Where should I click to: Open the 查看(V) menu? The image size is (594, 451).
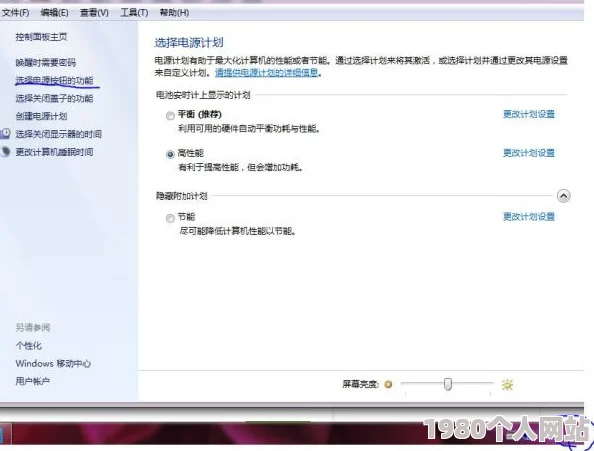94,13
